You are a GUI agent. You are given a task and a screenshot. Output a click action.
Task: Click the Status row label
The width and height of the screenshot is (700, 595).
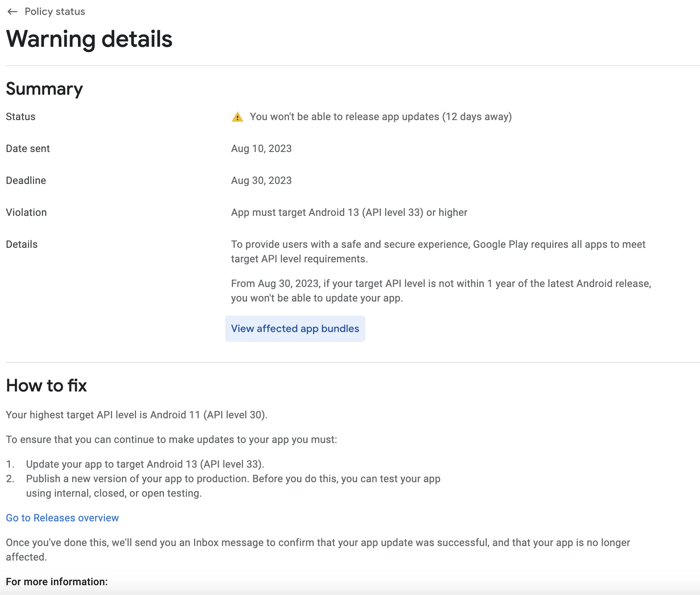click(21, 117)
